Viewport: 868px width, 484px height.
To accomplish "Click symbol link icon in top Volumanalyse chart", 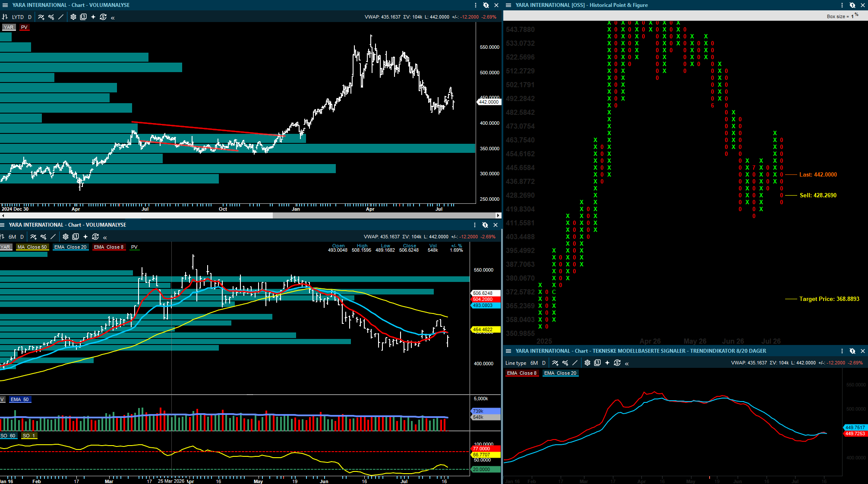I will click(x=486, y=5).
